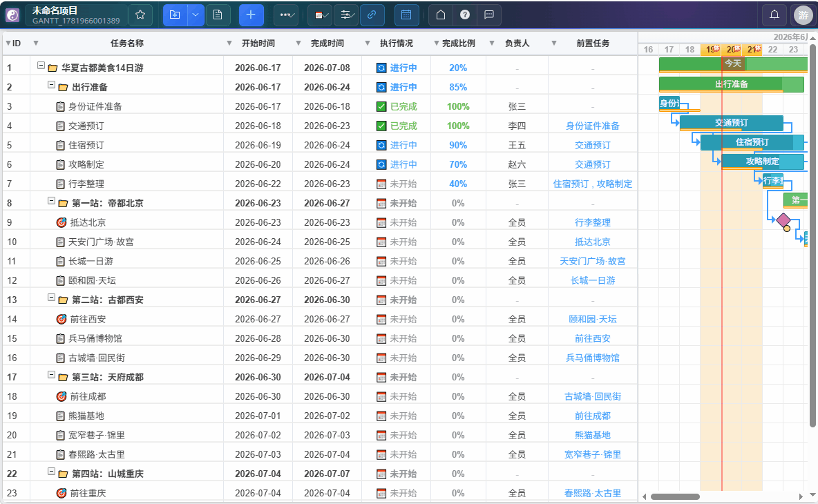Open dropdown arrow next to new folder button
This screenshot has width=818, height=504.
195,14
